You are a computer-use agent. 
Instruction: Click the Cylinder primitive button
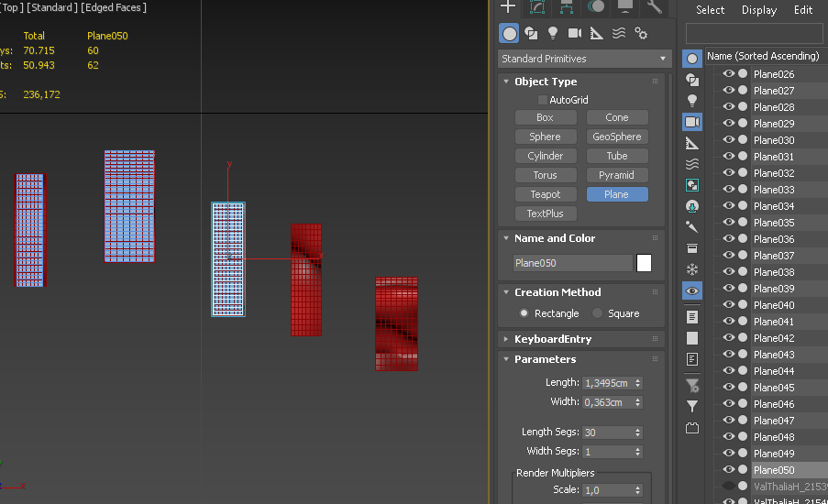pos(545,156)
